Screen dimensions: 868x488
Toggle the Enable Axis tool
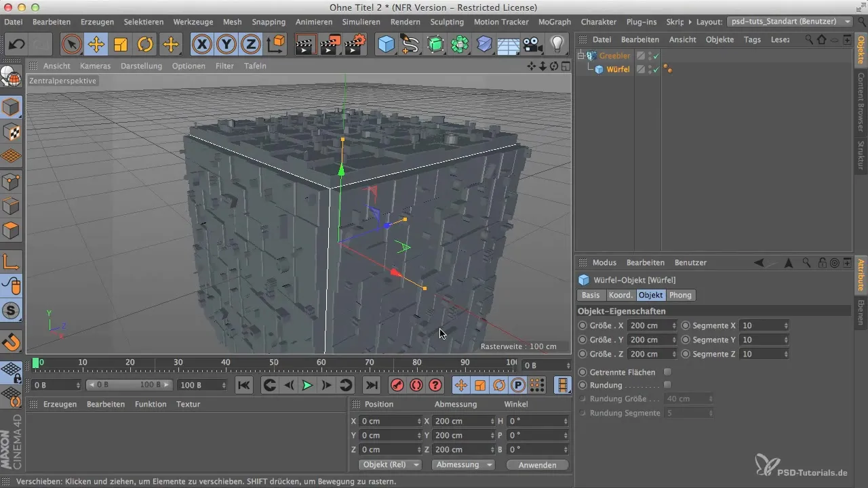click(x=12, y=262)
